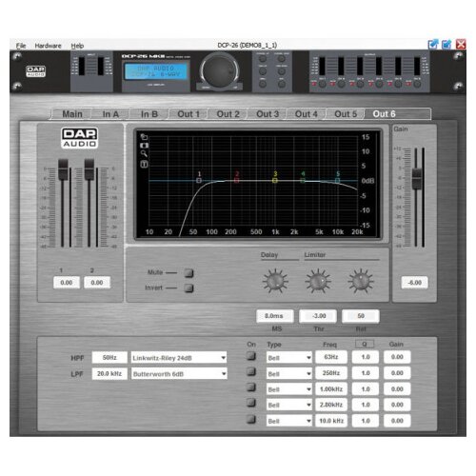Open the Type dropdown for the 250Hz band
Viewport: 476px width, 476px height.
[289, 373]
